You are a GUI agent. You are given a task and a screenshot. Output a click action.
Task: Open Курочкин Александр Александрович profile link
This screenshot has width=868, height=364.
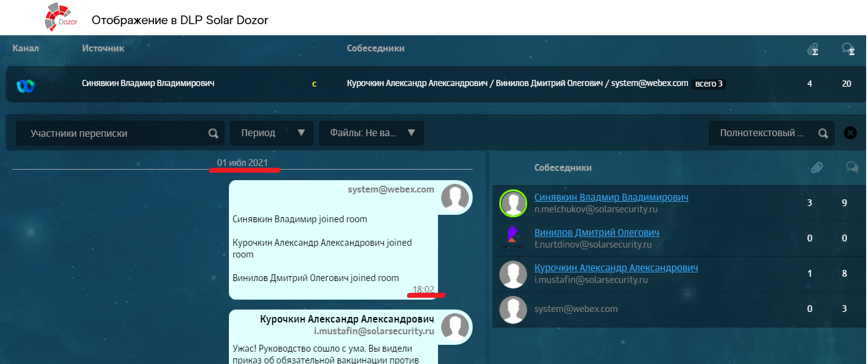[616, 268]
